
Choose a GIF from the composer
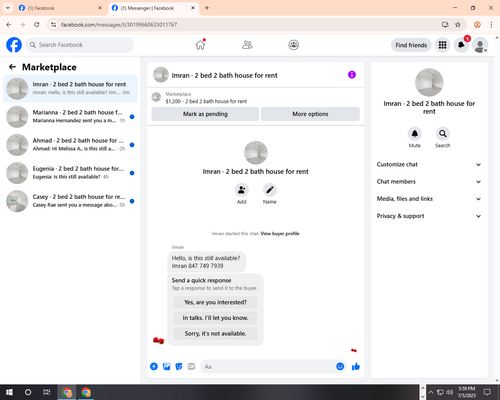191,367
